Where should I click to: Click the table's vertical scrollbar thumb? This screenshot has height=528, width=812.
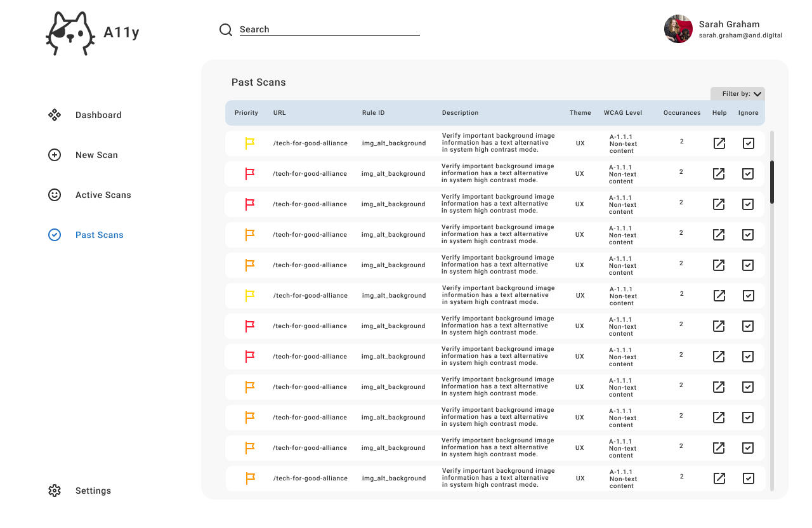pos(772,182)
